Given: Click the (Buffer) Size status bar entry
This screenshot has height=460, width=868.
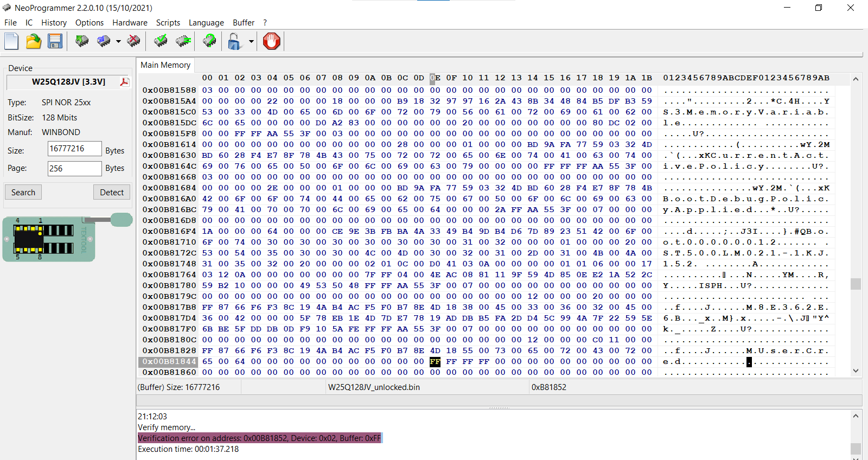Looking at the screenshot, I should (x=179, y=387).
